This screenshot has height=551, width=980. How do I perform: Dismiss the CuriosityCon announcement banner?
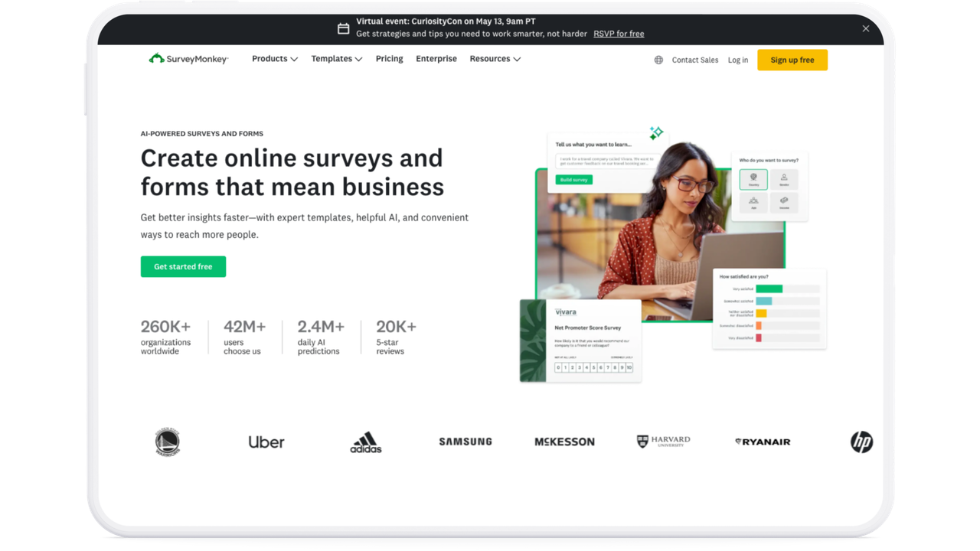[x=866, y=28]
